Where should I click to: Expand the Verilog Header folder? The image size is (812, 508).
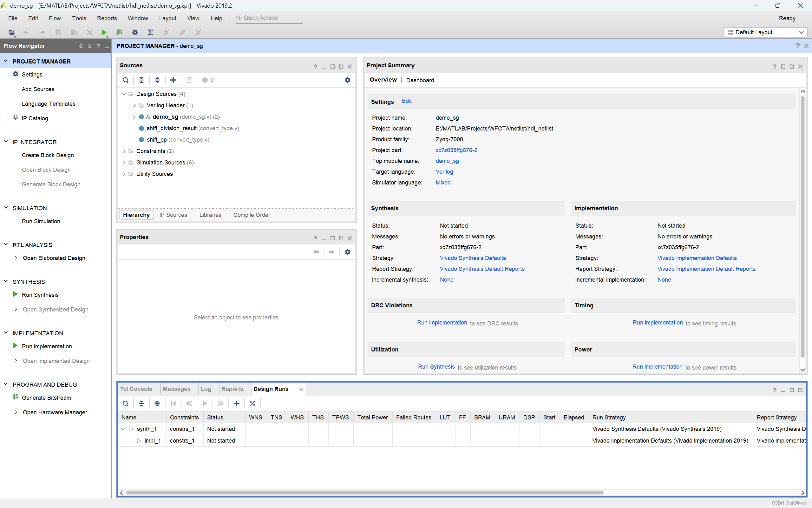(x=134, y=105)
